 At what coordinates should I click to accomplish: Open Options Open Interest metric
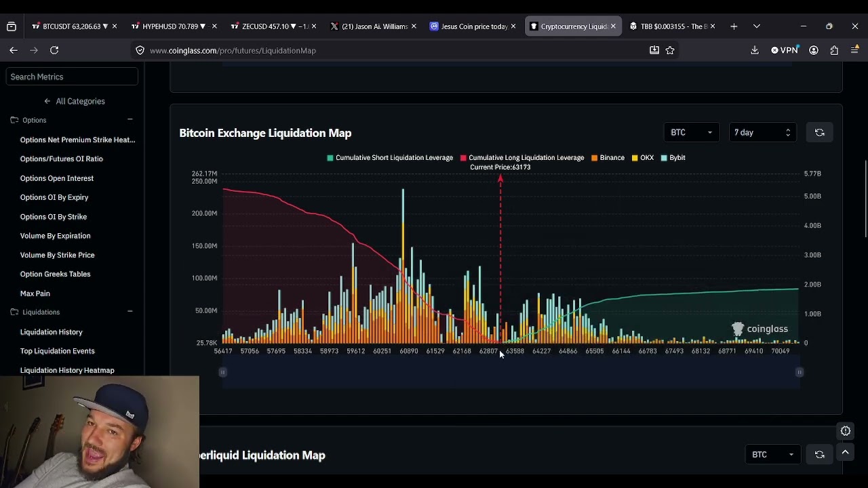(57, 178)
